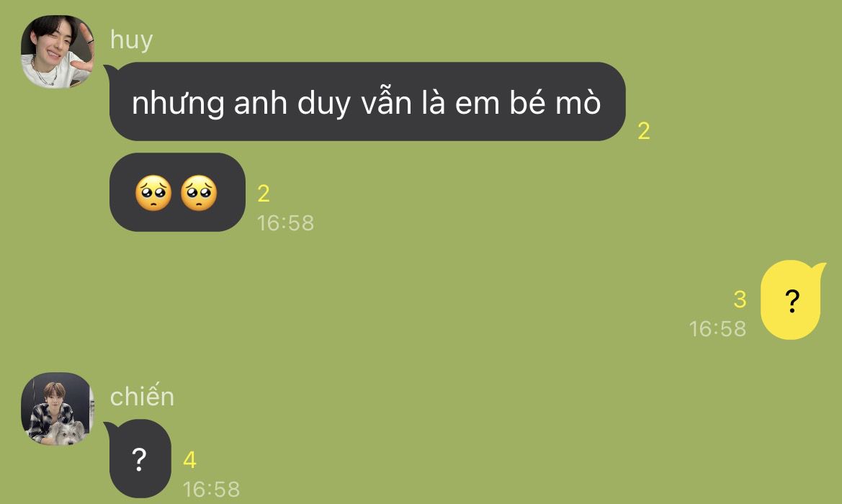Tap the question mark inside yellow bubble
842x504 pixels.
coord(792,300)
